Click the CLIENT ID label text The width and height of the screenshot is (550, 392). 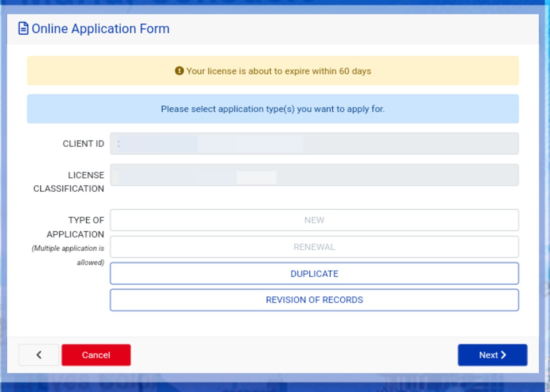click(x=83, y=144)
